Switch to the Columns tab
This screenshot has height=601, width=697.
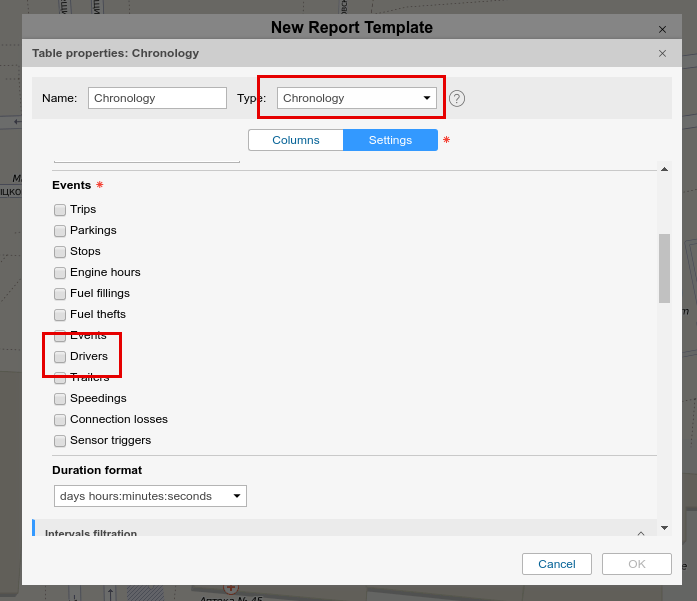[x=296, y=140]
